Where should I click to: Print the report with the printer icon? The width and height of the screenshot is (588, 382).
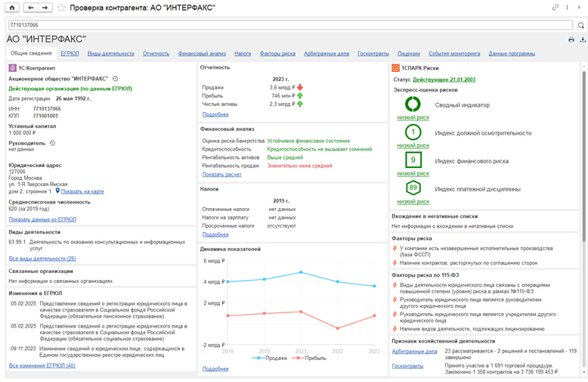[571, 39]
